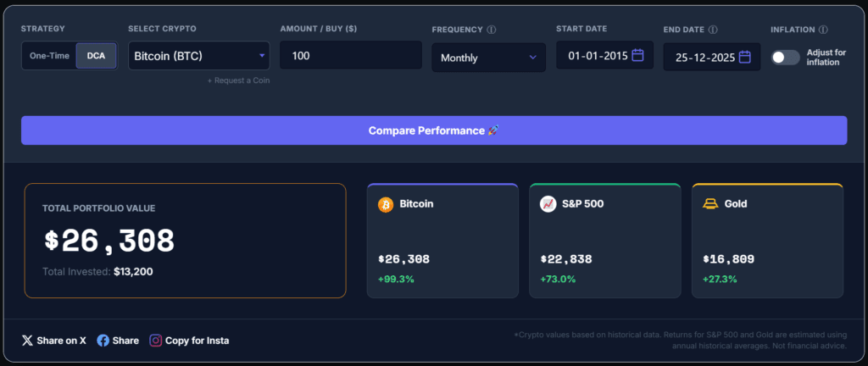Click Share on X
The width and height of the screenshot is (868, 366).
click(53, 341)
